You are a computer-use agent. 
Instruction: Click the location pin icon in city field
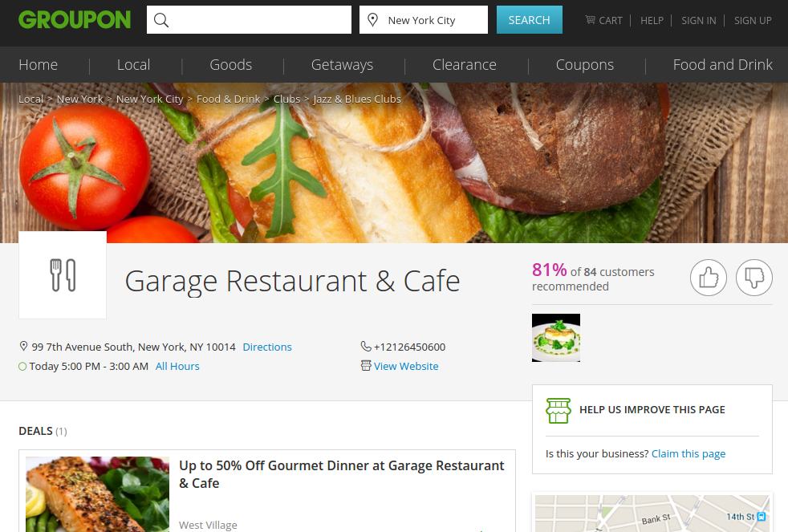(372, 20)
